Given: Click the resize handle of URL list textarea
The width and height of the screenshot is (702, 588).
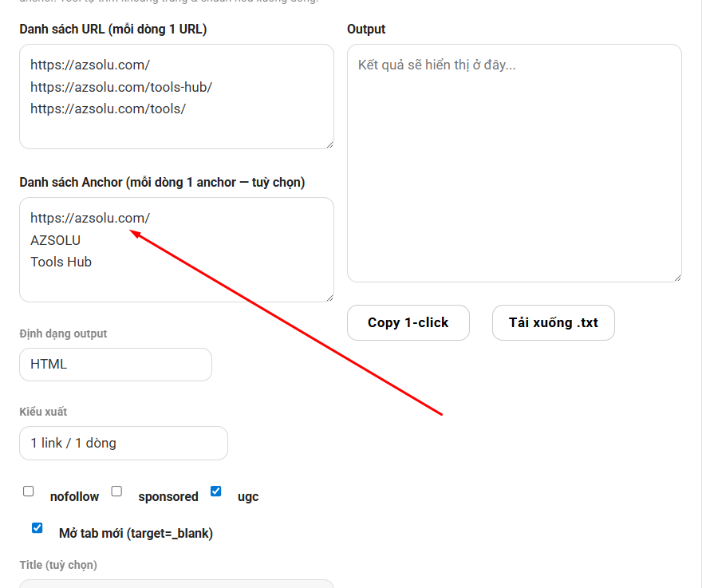Looking at the screenshot, I should (330, 144).
